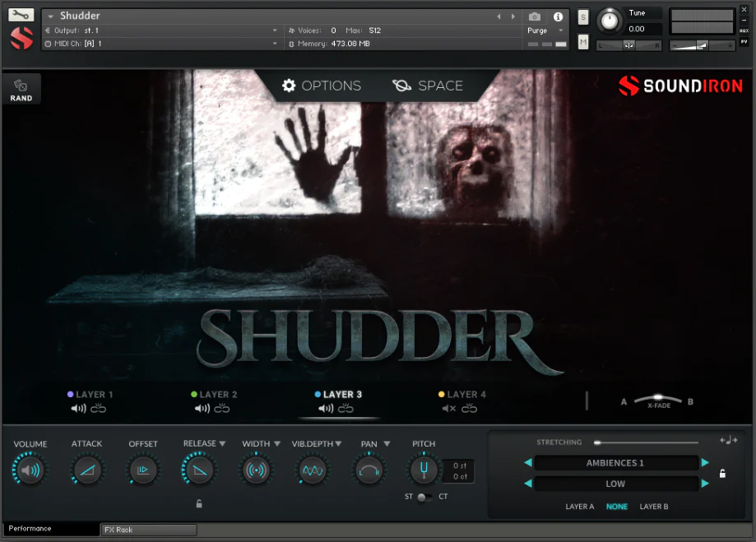Image resolution: width=756 pixels, height=542 pixels.
Task: Select the previous sound before LOW
Action: pos(528,484)
